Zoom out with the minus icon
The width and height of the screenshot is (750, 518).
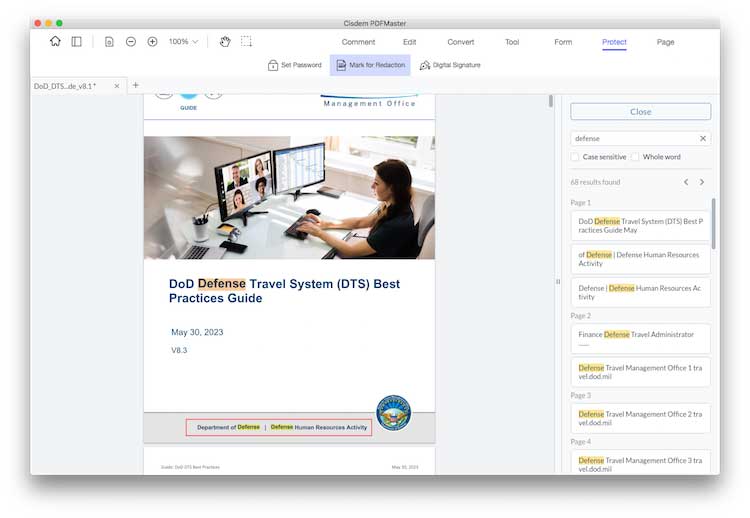pyautogui.click(x=131, y=42)
